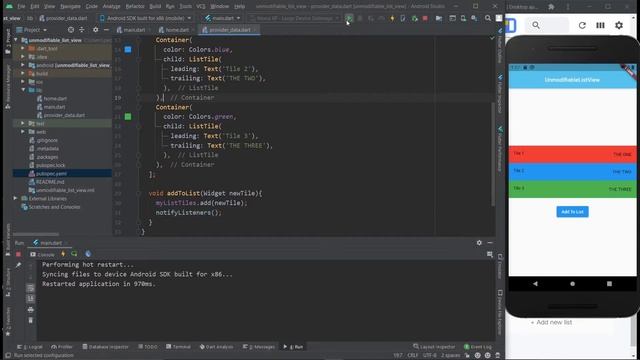The image size is (640, 360).
Task: Click Add To List button in emulator
Action: [572, 211]
